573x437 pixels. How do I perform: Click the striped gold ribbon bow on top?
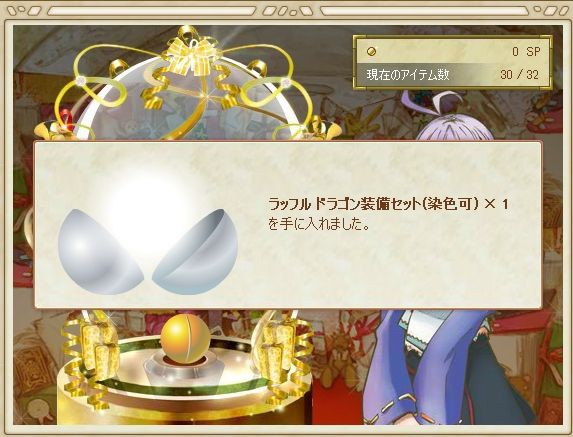coord(192,55)
